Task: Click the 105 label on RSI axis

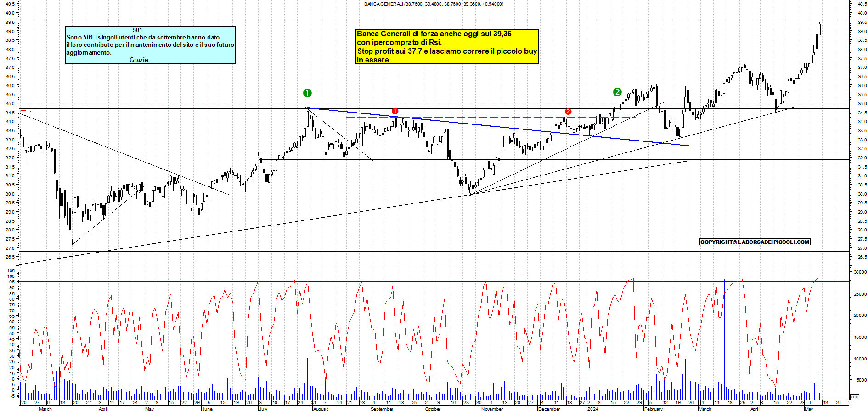Action: pyautogui.click(x=12, y=271)
